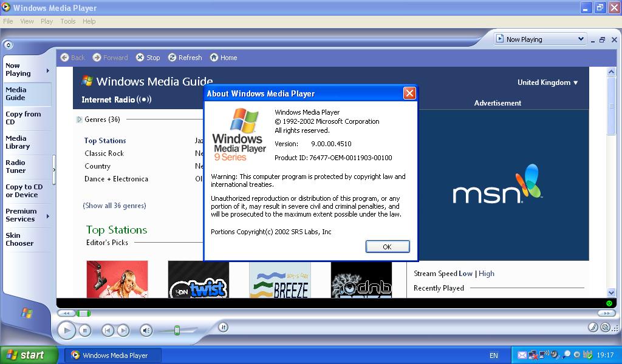The width and height of the screenshot is (622, 364).
Task: Click the Stop playback button
Action: [84, 331]
